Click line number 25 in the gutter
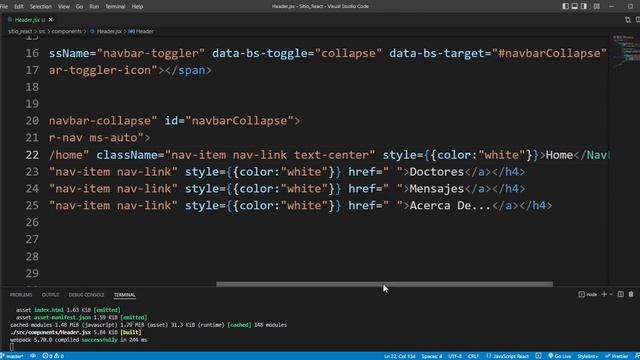 coord(32,206)
